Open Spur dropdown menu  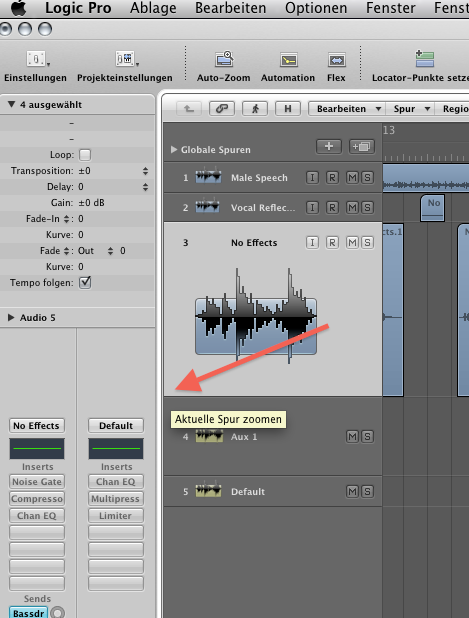point(411,108)
